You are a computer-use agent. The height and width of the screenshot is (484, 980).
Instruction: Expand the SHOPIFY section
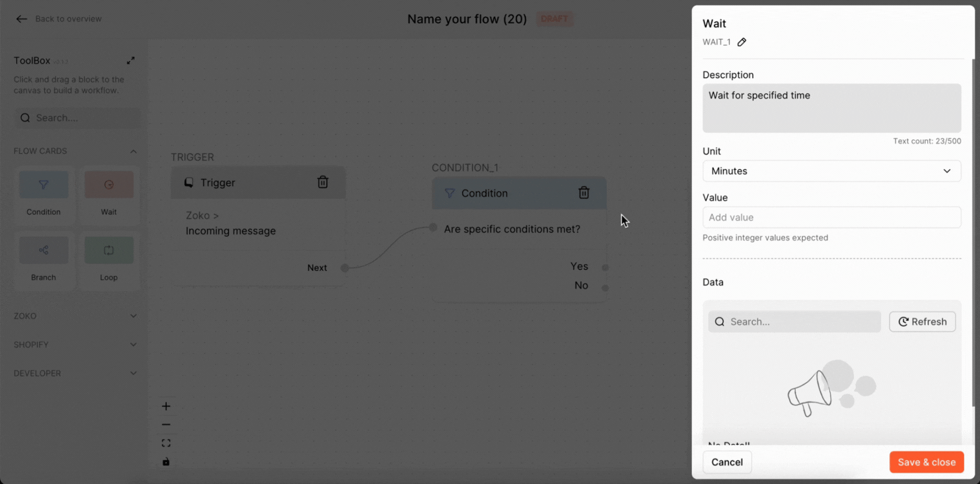coord(133,345)
